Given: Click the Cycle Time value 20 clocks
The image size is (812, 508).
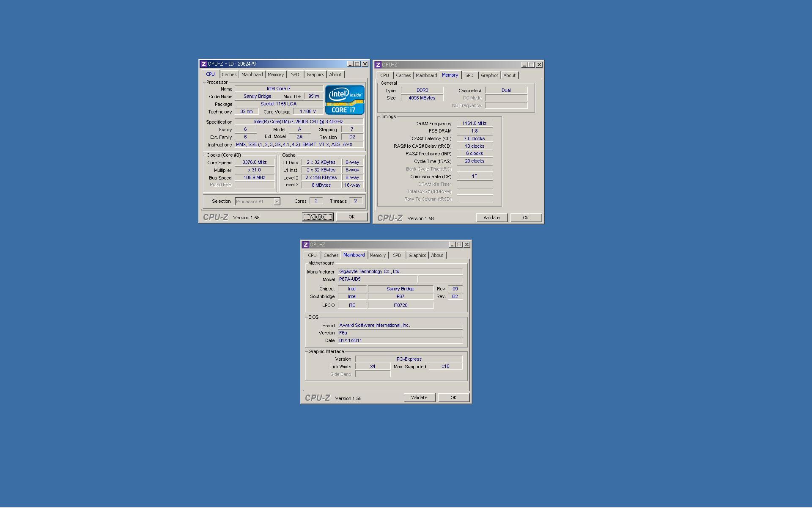Looking at the screenshot, I should tap(475, 161).
